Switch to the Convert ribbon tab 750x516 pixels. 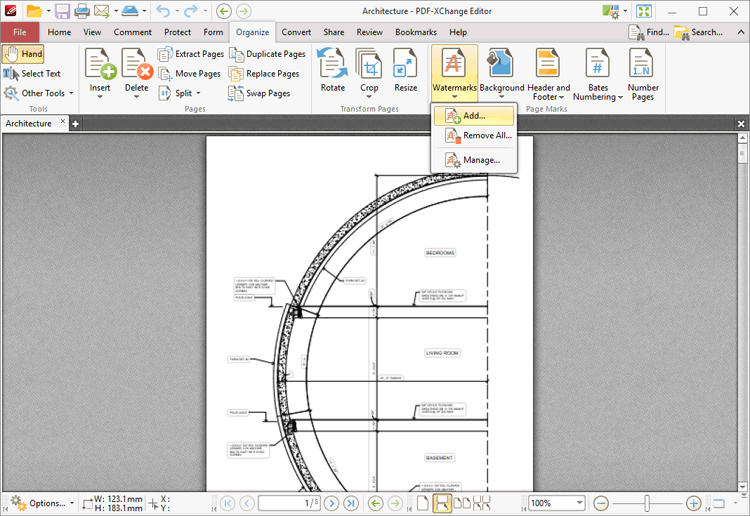(296, 32)
